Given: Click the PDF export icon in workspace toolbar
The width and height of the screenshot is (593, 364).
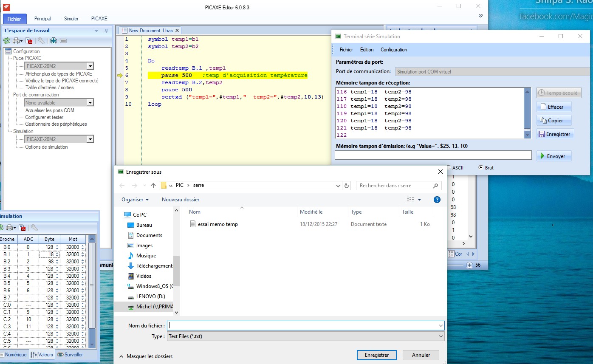Looking at the screenshot, I should 29,41.
